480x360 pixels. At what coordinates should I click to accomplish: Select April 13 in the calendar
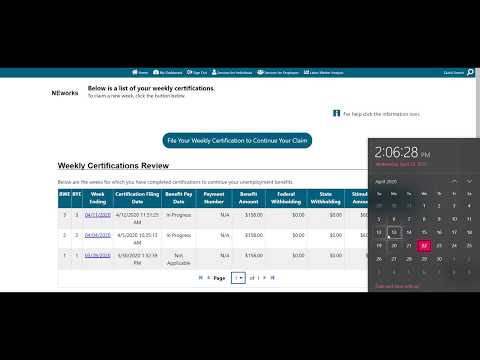(394, 232)
